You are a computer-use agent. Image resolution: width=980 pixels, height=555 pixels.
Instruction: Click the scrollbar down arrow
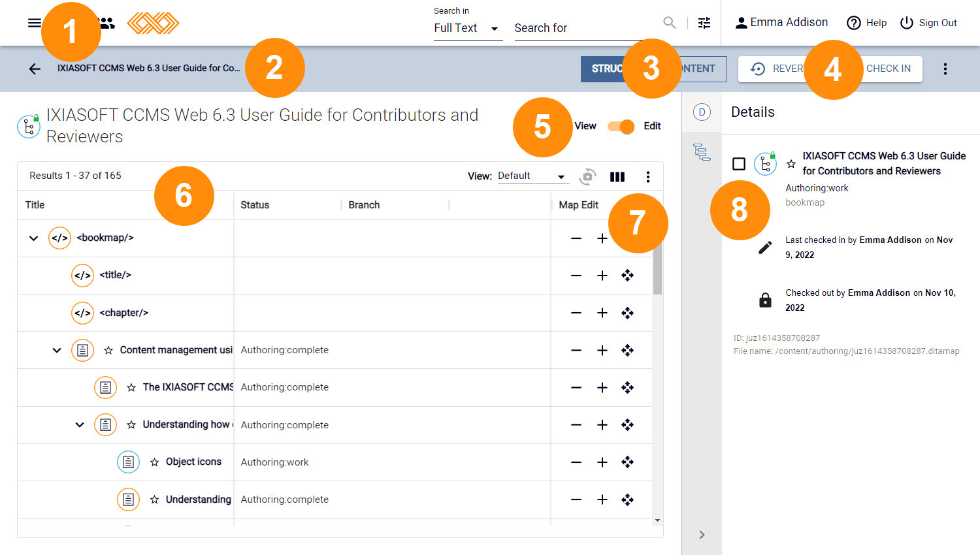tap(657, 520)
